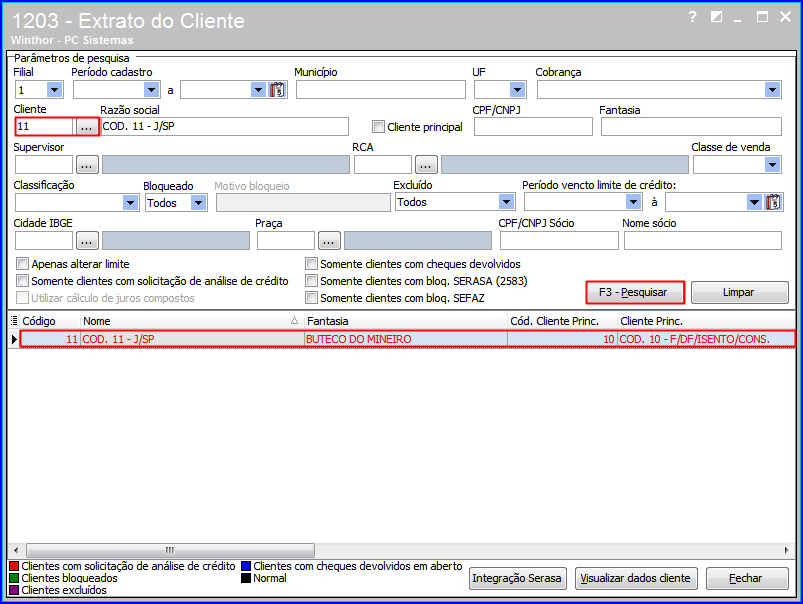Click black Normal legend swatch

point(246,578)
